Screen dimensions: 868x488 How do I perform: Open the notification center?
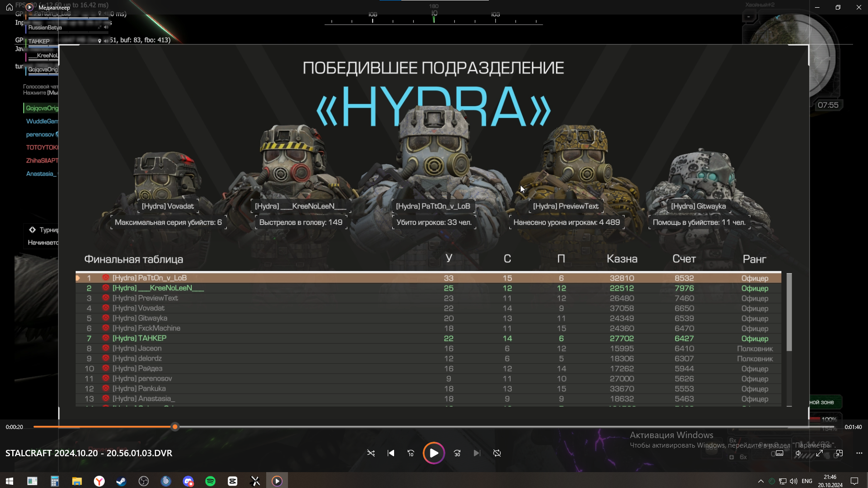(x=854, y=481)
